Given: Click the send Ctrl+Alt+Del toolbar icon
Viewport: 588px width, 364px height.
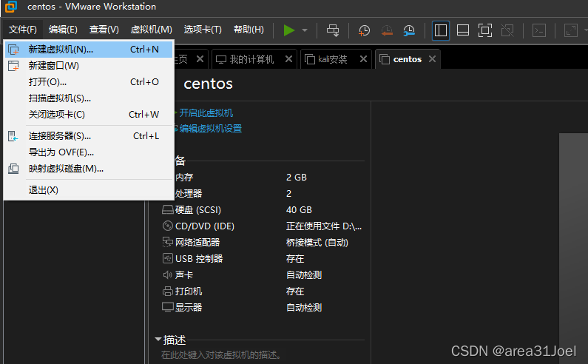Looking at the screenshot, I should [x=333, y=30].
